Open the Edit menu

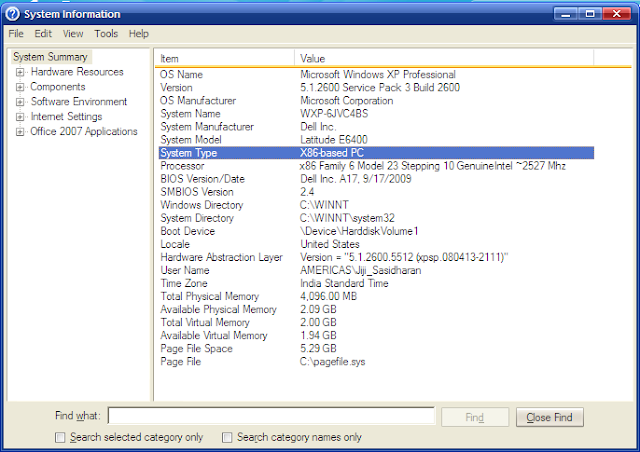click(x=43, y=33)
